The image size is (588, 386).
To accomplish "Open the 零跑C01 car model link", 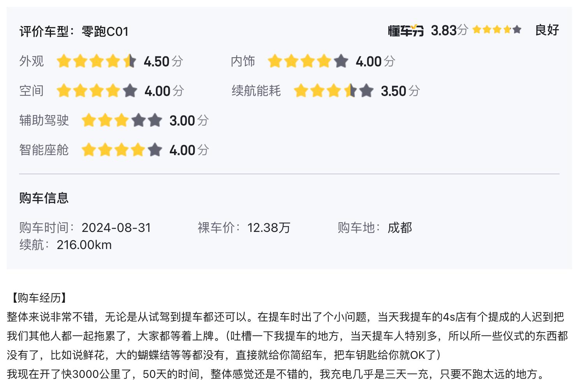I will (x=105, y=32).
